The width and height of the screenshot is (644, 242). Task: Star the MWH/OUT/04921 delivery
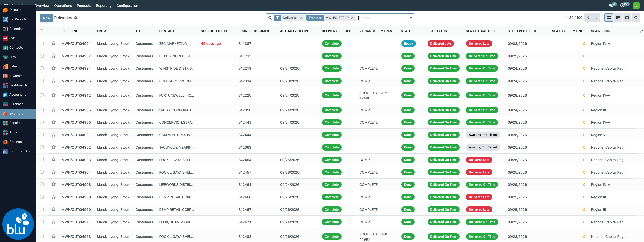[x=54, y=44]
